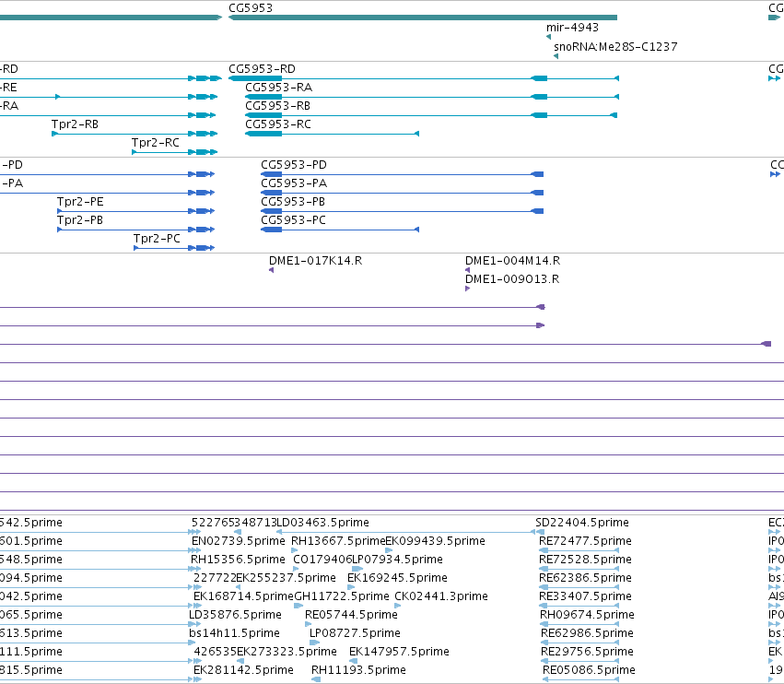Open the RE62386.5prime EST label
Screen dimensions: 784x684
(x=585, y=578)
